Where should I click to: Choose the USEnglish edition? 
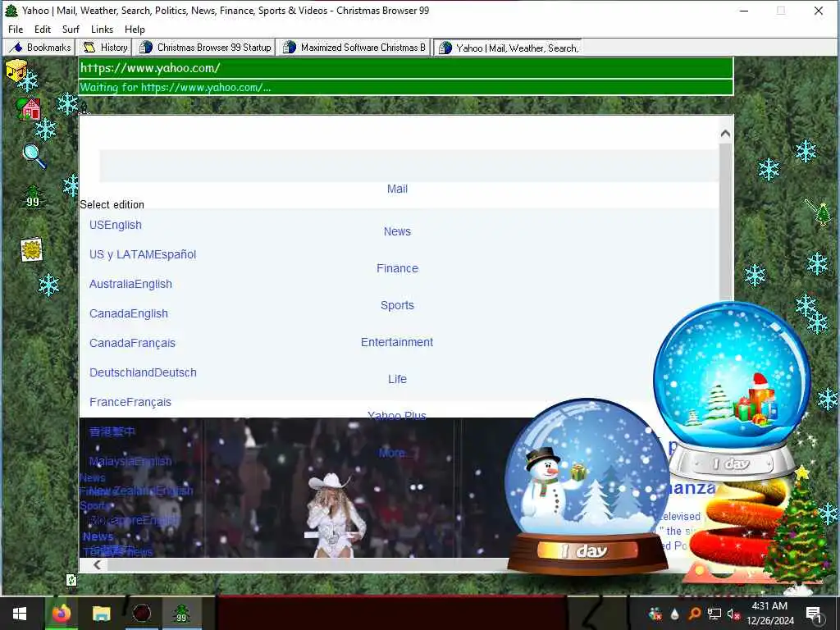115,225
